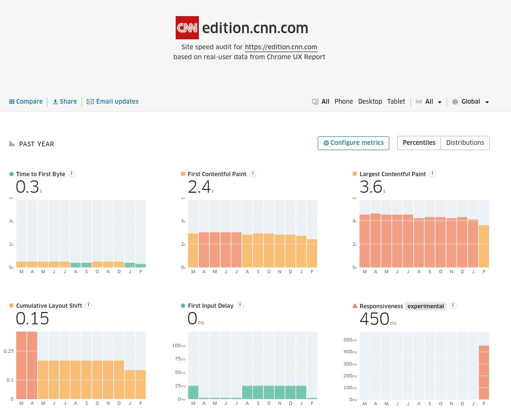The height and width of the screenshot is (420, 511).
Task: Click the First Contentful Paint title
Action: pyautogui.click(x=217, y=174)
